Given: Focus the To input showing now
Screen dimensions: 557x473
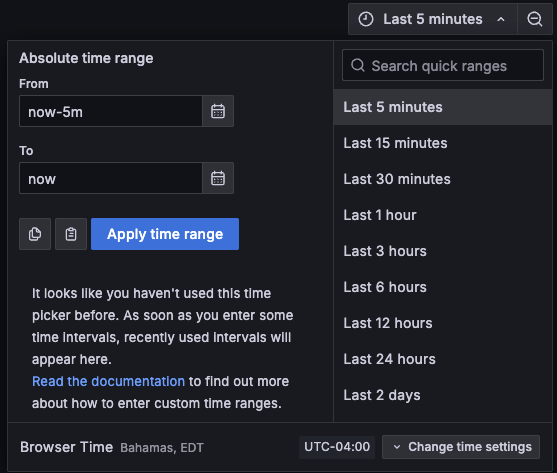Looking at the screenshot, I should 111,178.
